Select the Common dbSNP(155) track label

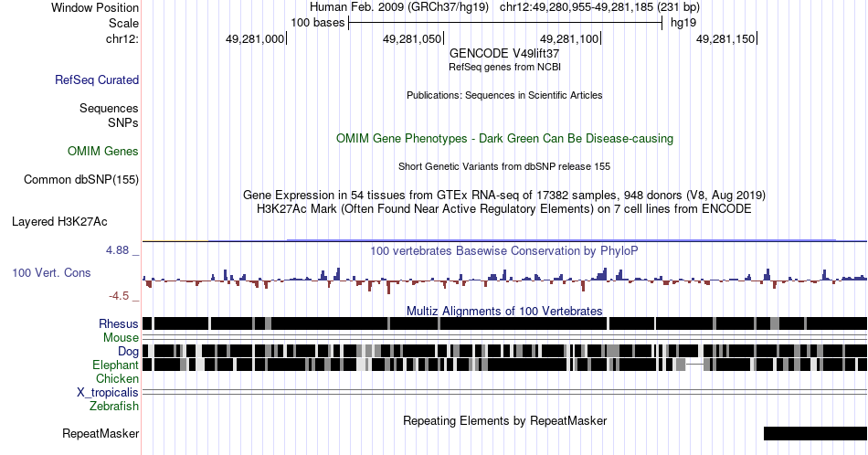tap(81, 180)
